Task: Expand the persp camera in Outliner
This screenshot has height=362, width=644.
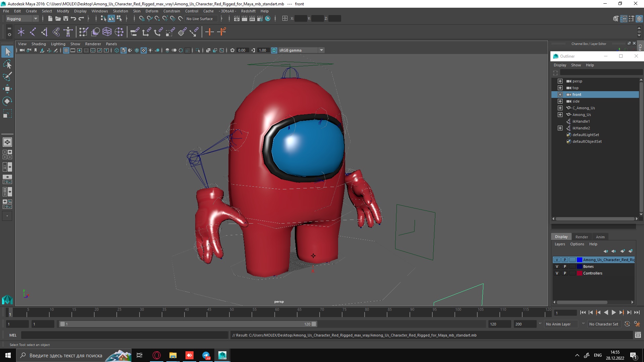Action: pyautogui.click(x=560, y=81)
